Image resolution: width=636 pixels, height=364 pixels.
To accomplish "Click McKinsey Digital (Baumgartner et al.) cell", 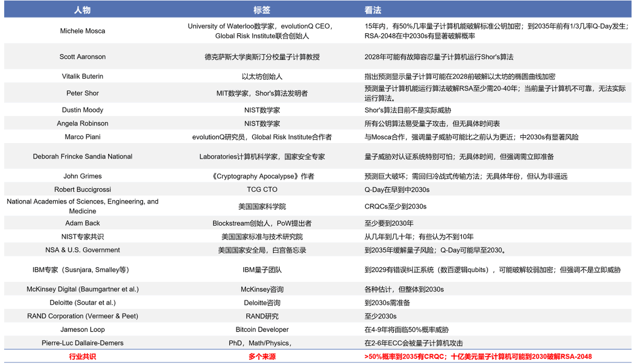I will pos(83,289).
